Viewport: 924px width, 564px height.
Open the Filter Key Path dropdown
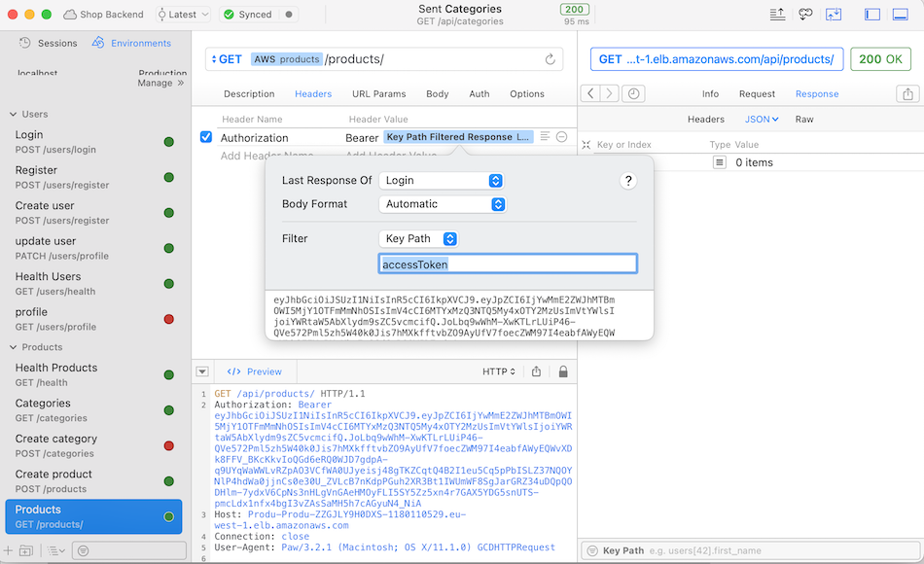tap(418, 238)
